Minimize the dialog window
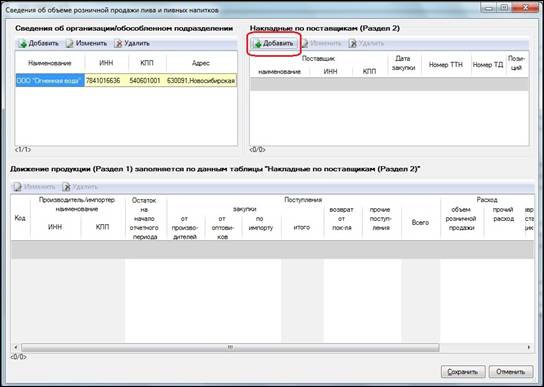The image size is (544, 387). click(x=489, y=8)
